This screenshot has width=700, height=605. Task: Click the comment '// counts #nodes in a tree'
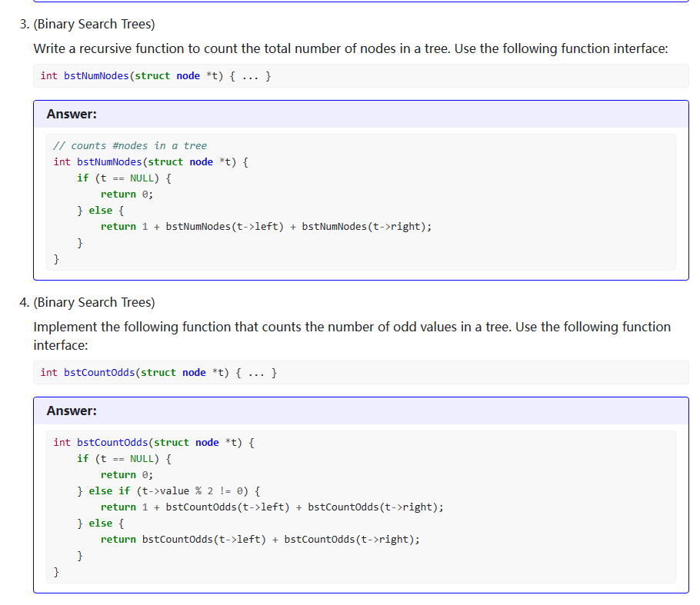click(130, 146)
